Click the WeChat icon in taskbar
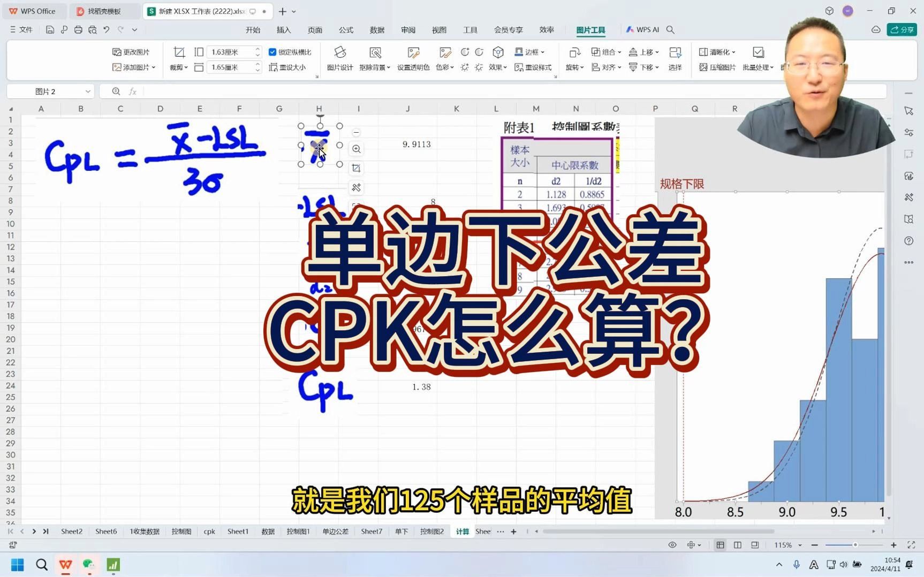The image size is (924, 577). 89,565
